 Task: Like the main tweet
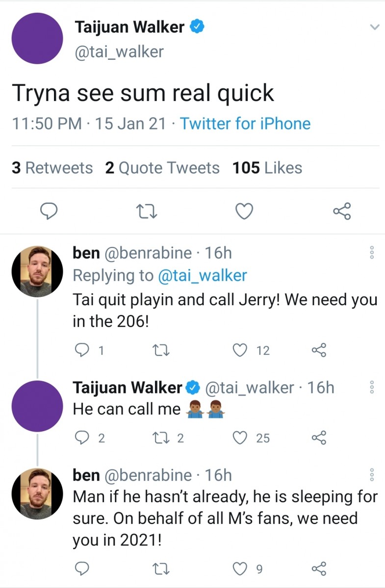coord(244,211)
